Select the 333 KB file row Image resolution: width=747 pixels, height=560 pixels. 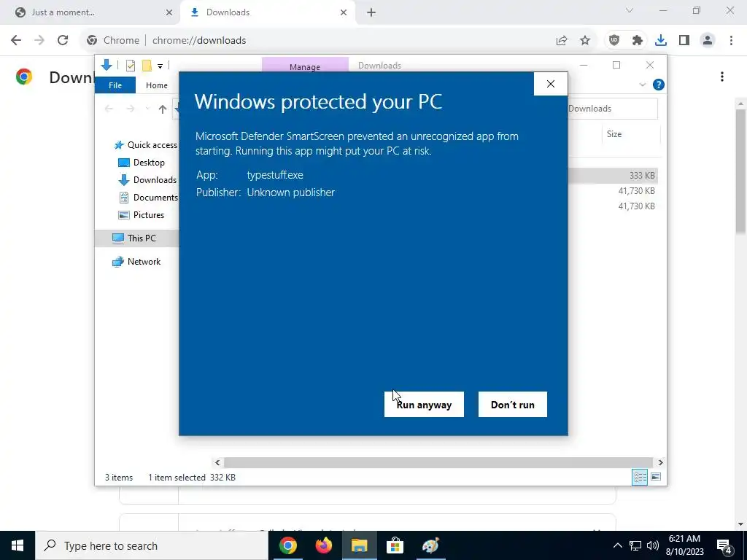pyautogui.click(x=613, y=175)
